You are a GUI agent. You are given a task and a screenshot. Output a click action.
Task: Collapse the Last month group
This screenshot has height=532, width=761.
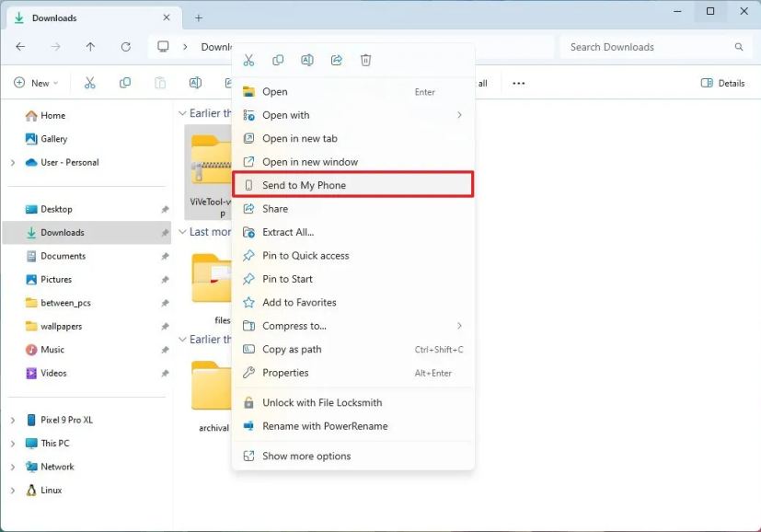click(182, 232)
